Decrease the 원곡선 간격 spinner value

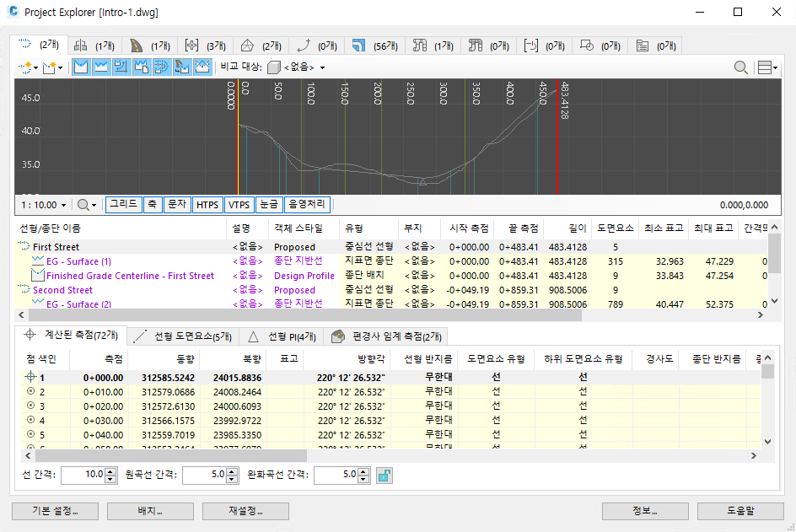[232, 479]
